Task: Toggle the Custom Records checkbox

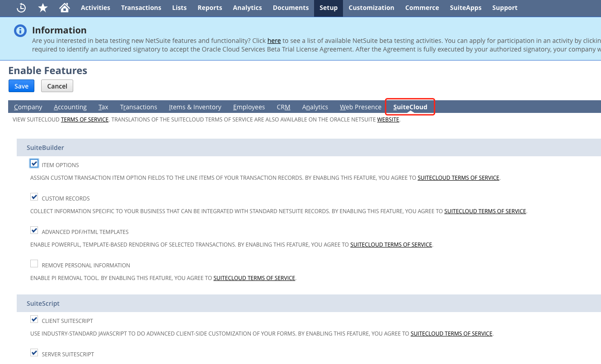Action: tap(34, 197)
